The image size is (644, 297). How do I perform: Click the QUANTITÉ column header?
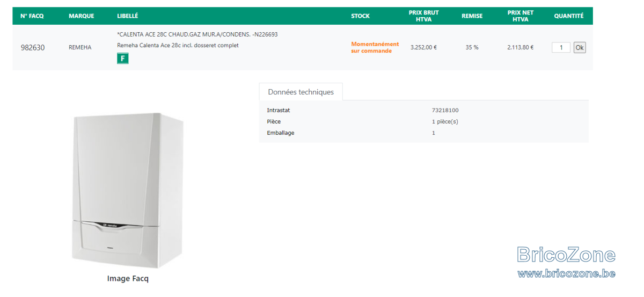click(x=569, y=16)
